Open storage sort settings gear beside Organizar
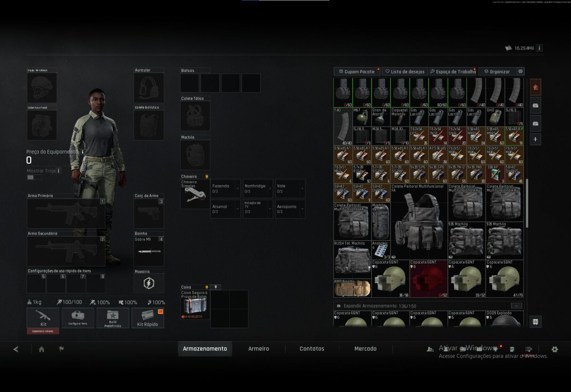The width and height of the screenshot is (571, 392). point(521,71)
